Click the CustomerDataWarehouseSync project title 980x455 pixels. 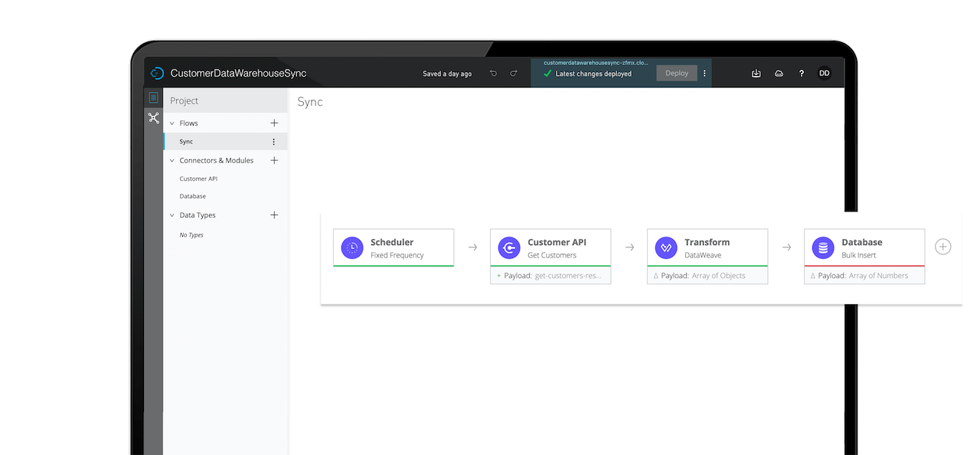click(x=238, y=74)
